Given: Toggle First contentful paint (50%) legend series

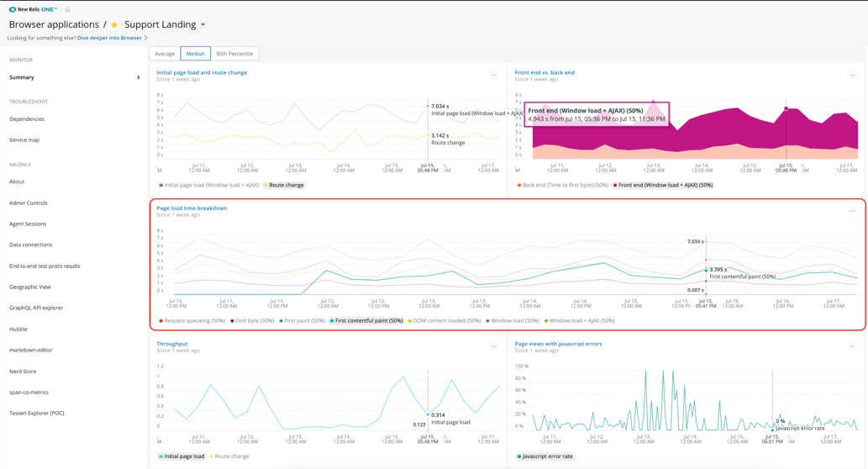Looking at the screenshot, I should pos(366,321).
